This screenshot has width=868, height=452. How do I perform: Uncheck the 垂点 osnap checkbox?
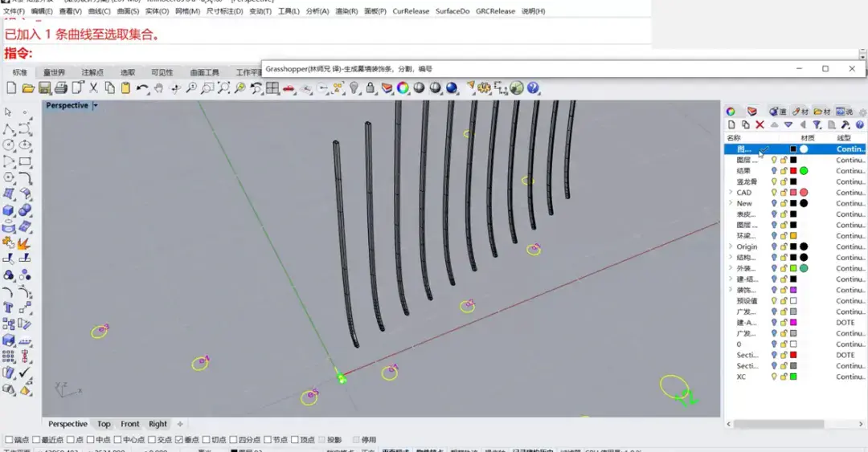[178, 440]
